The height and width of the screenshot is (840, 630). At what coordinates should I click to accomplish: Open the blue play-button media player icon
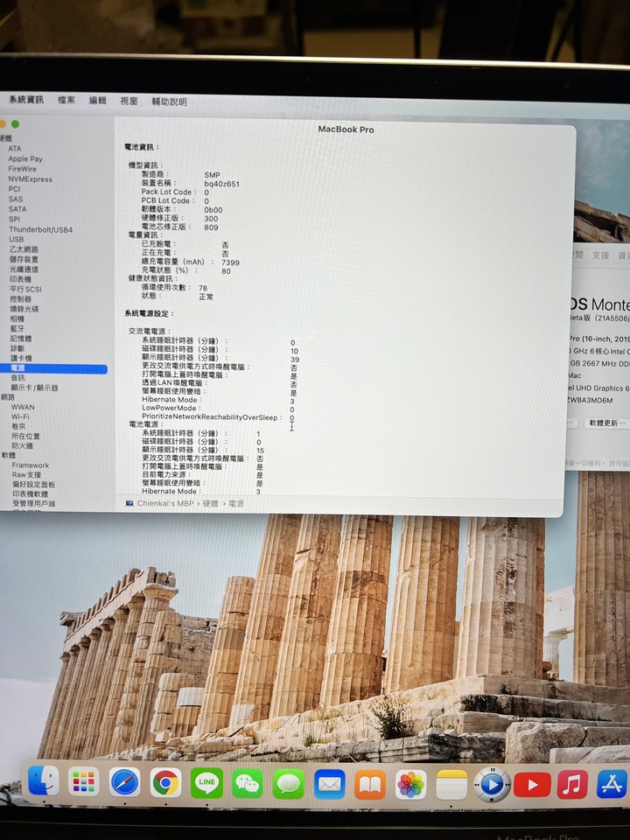(x=493, y=786)
